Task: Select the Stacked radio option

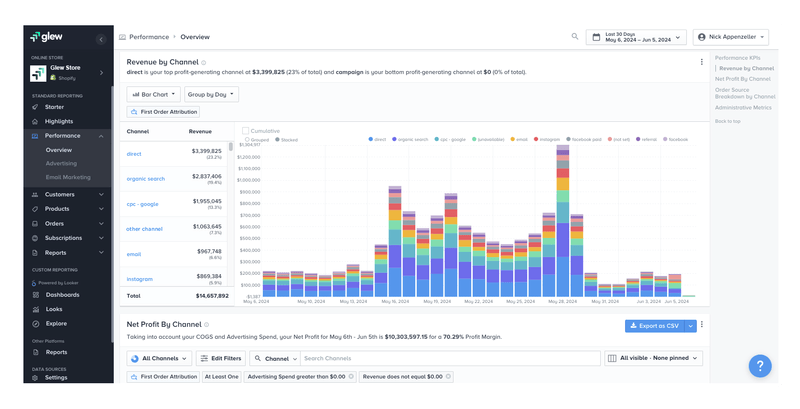Action: 277,140
